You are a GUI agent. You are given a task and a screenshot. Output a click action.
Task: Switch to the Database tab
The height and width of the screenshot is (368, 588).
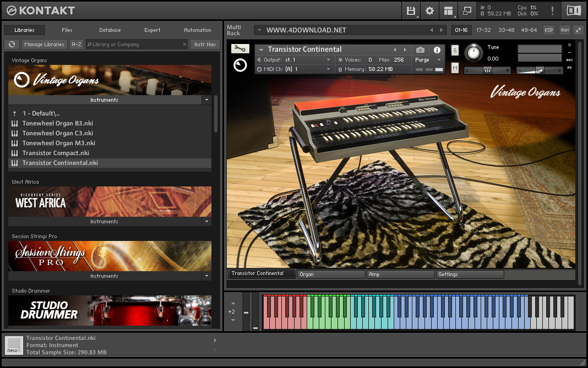click(x=110, y=30)
